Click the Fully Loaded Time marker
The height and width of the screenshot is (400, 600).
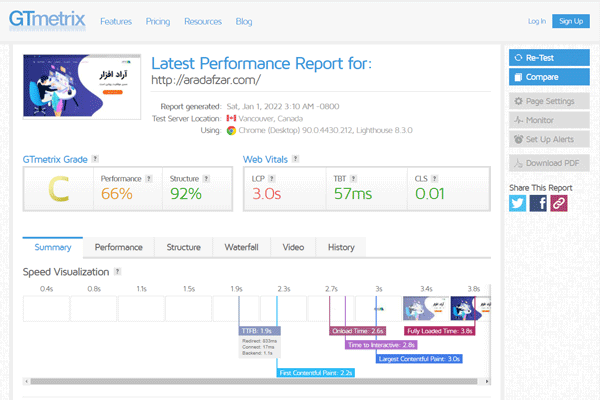point(439,330)
